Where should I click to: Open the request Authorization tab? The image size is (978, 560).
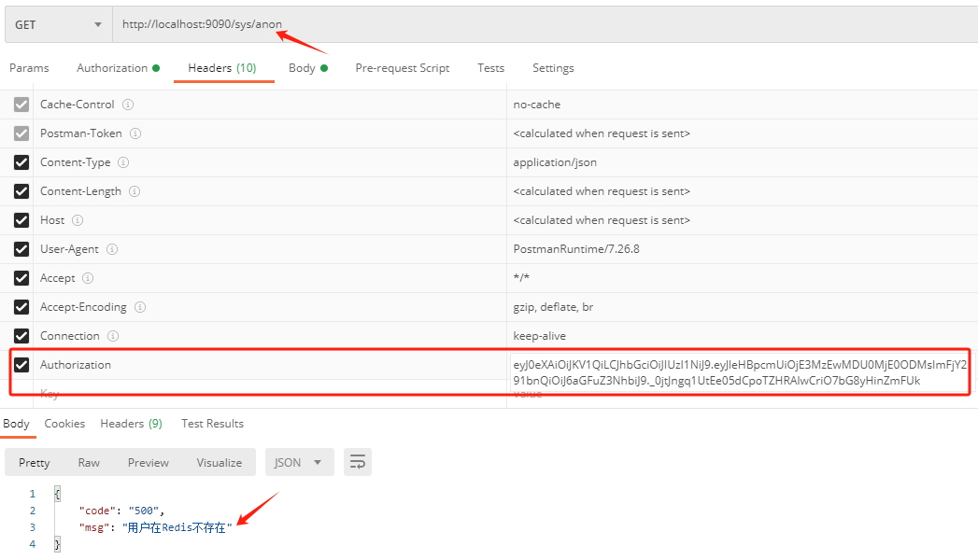point(118,68)
